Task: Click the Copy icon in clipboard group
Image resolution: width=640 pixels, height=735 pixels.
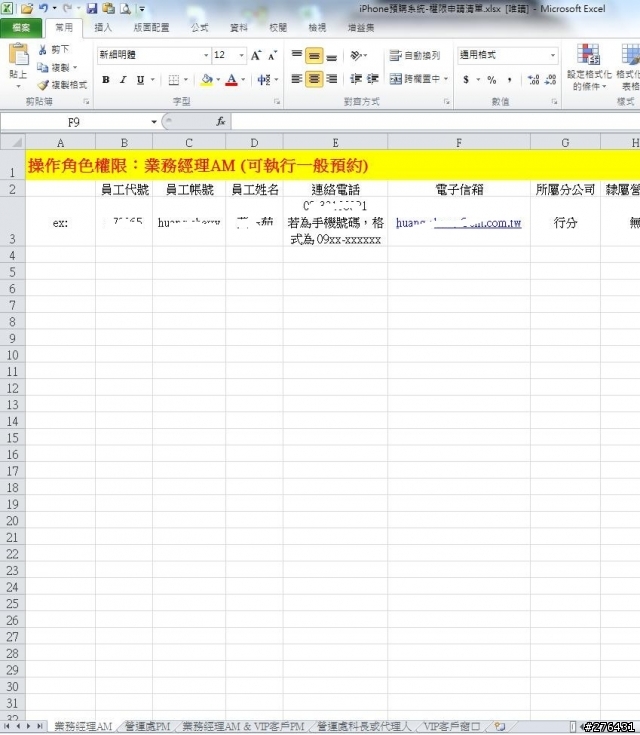Action: pyautogui.click(x=43, y=68)
